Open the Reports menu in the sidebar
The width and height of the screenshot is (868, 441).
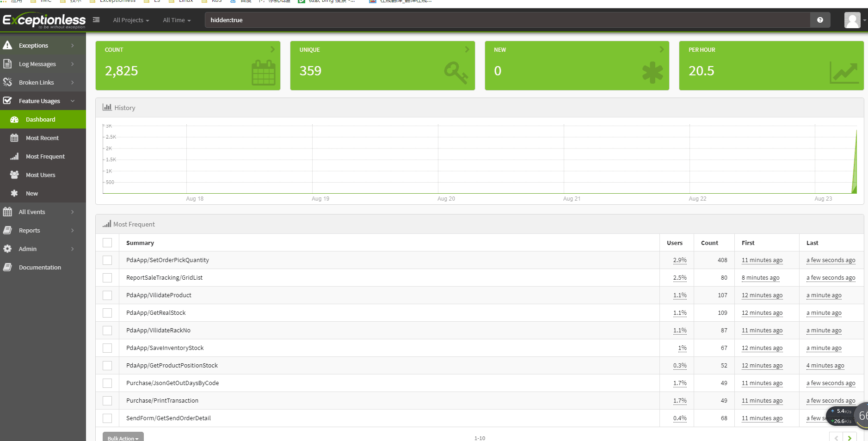pyautogui.click(x=30, y=230)
